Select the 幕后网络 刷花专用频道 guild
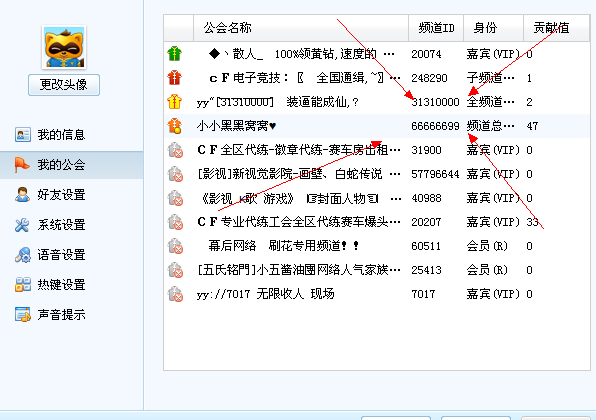This screenshot has width=596, height=420. pos(283,246)
